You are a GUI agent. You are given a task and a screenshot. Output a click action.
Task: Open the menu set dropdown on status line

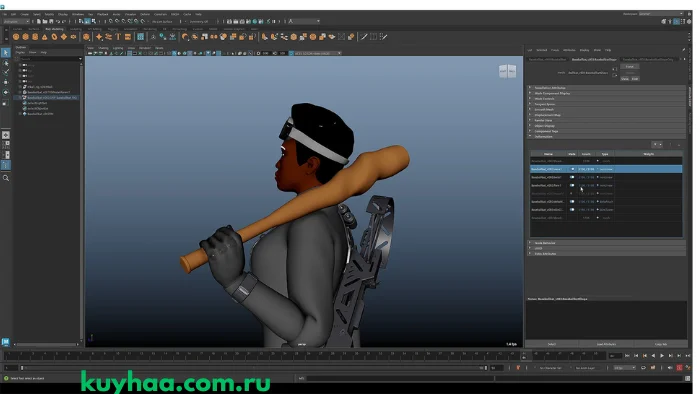(x=17, y=21)
